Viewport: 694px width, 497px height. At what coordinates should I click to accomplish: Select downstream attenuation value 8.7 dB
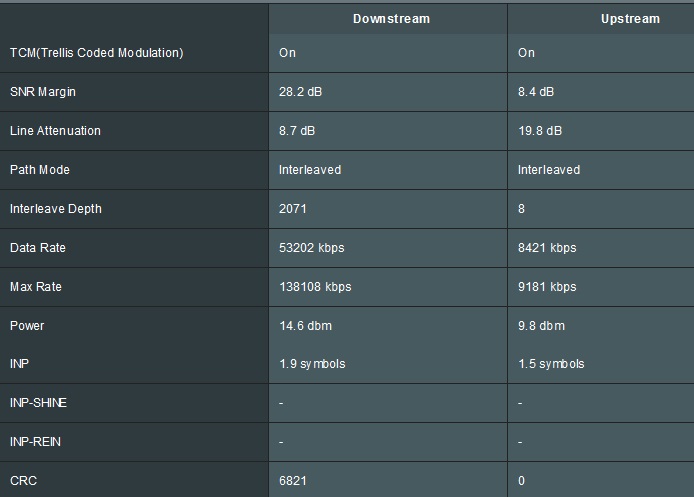click(x=297, y=131)
